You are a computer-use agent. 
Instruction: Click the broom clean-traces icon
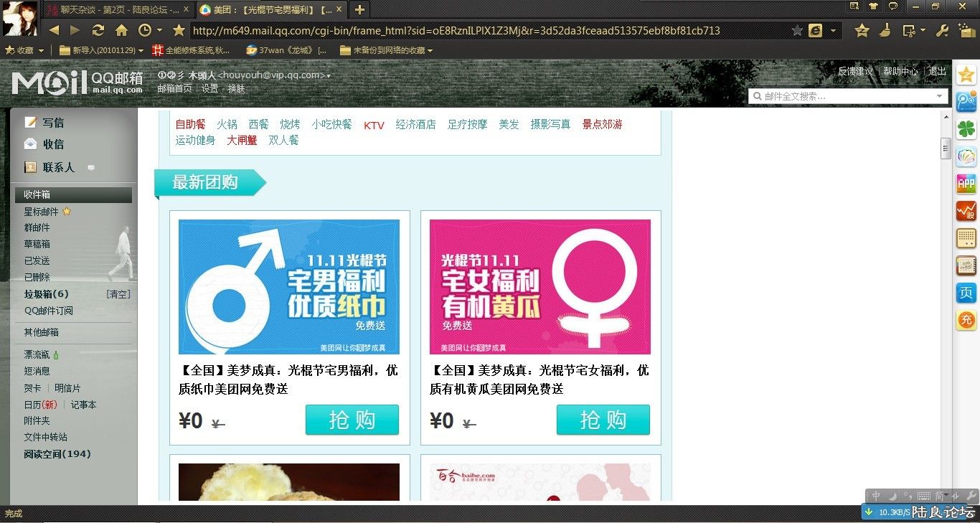point(886,30)
